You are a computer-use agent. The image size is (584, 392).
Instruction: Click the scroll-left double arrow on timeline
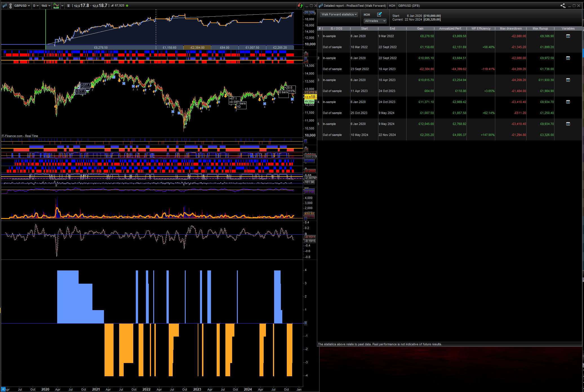[3, 389]
